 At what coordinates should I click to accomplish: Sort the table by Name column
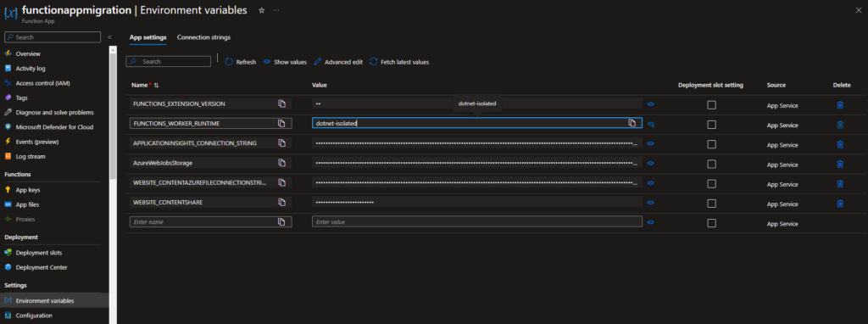pyautogui.click(x=156, y=86)
